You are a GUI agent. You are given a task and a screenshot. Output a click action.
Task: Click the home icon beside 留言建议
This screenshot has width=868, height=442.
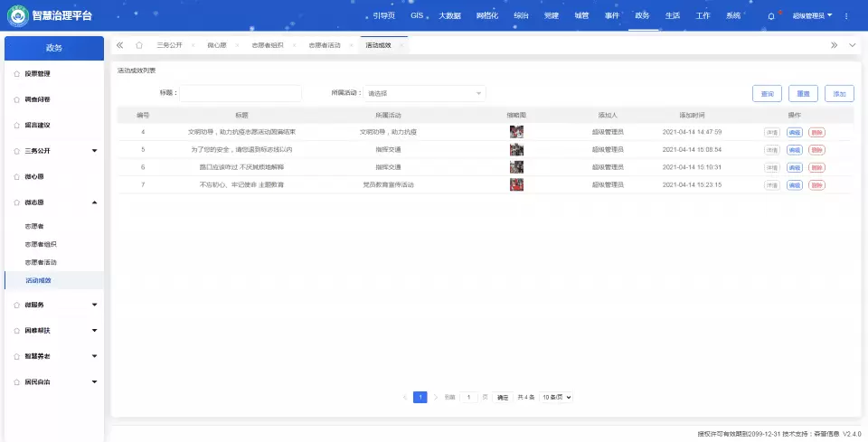[x=16, y=125]
